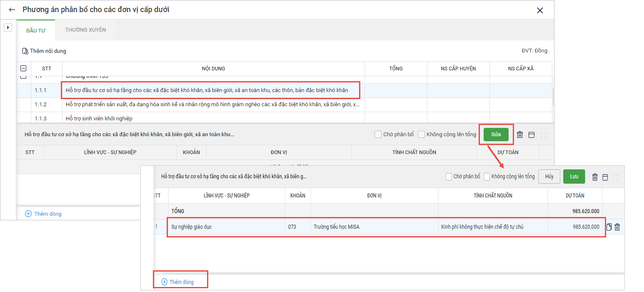Check 'Chờ phân bổ' beside the Hủy button

click(449, 177)
